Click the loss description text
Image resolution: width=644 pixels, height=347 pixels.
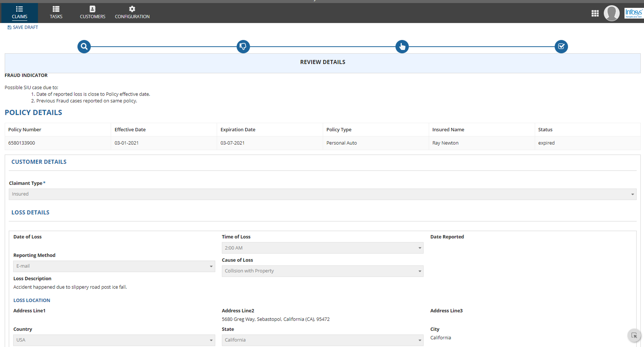[x=70, y=287]
